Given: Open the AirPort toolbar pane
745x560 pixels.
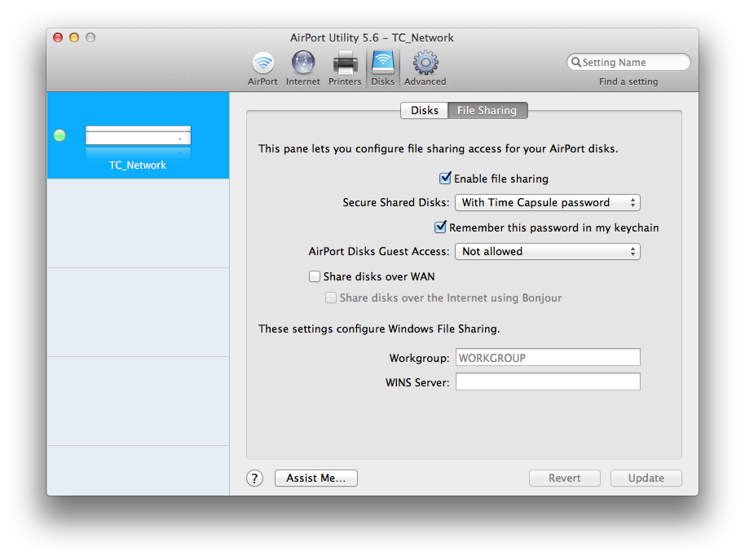Looking at the screenshot, I should pos(262,68).
